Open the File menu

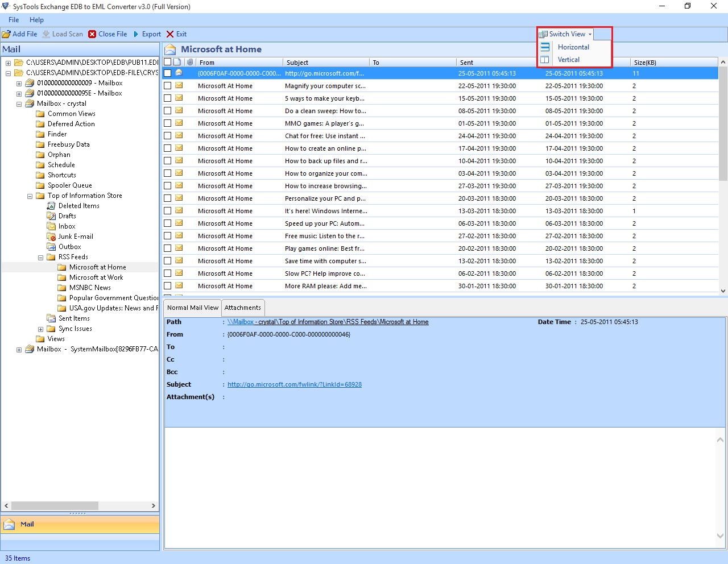(x=14, y=20)
